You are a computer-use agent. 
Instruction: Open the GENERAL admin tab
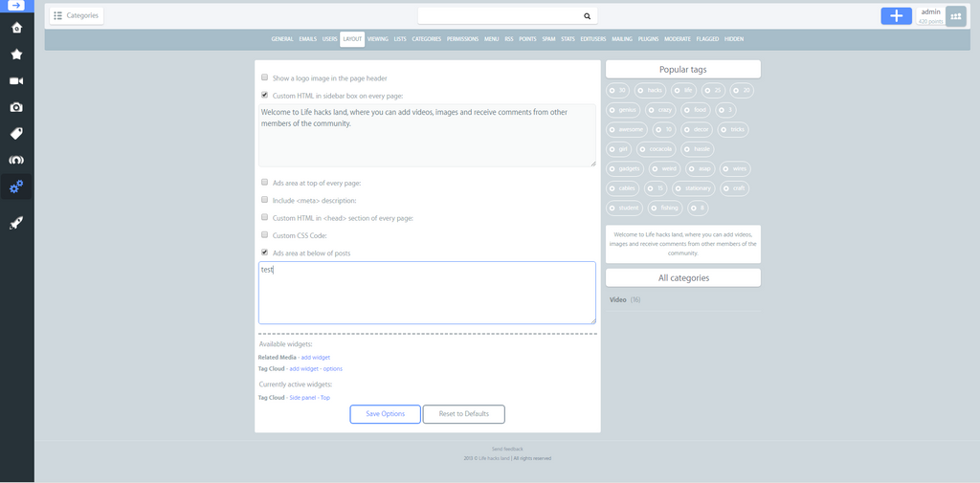click(x=282, y=39)
